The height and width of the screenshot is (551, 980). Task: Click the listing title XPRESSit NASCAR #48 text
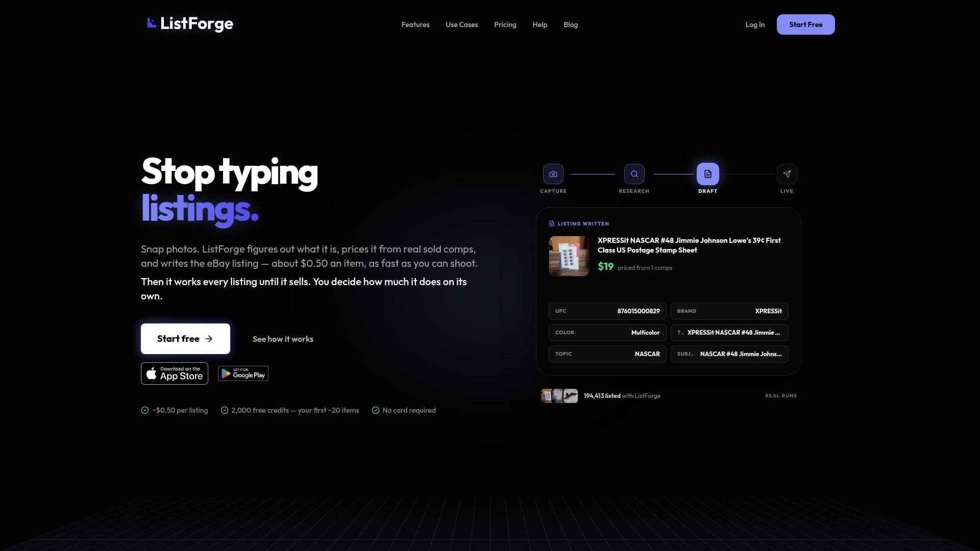click(x=689, y=245)
